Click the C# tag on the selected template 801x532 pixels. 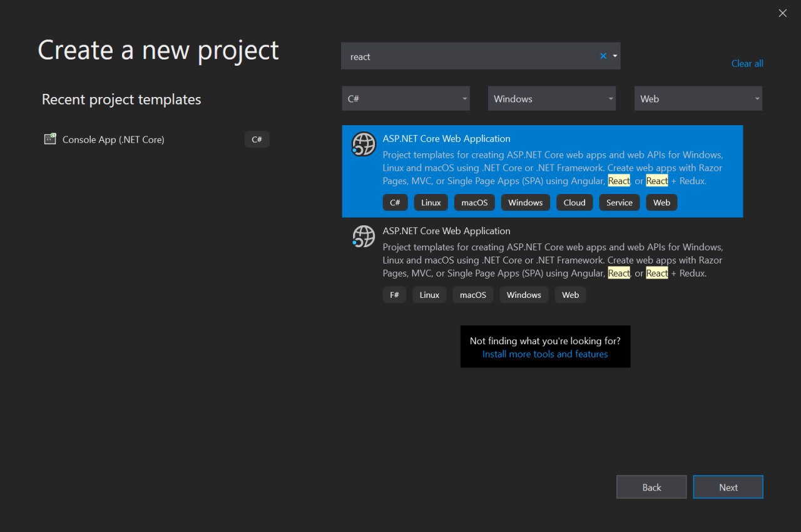[x=395, y=202]
